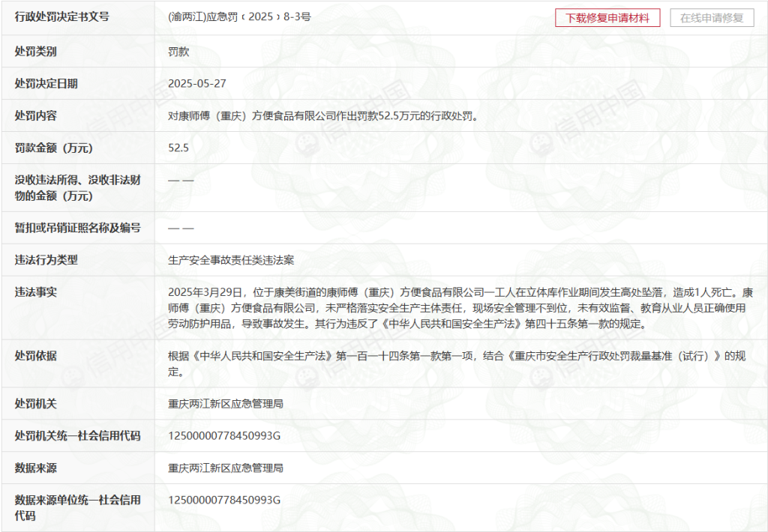Click the dash value in the 没收违法所得 row

tap(181, 180)
